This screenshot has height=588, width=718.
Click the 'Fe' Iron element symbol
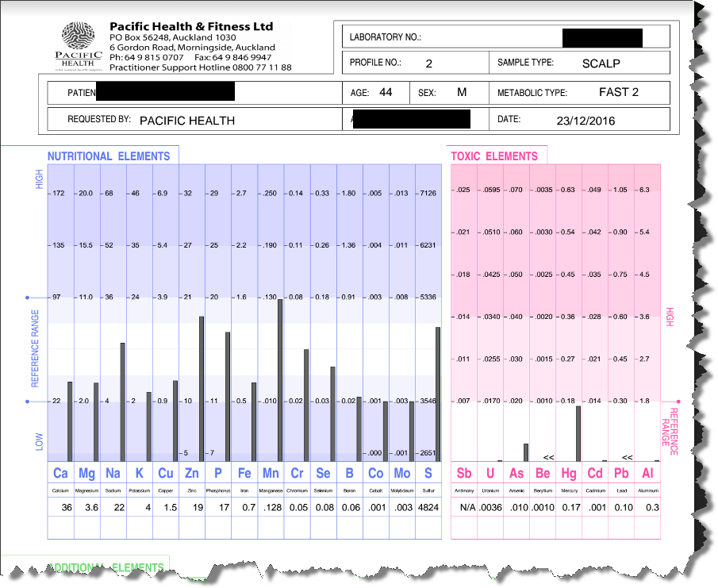[x=244, y=473]
